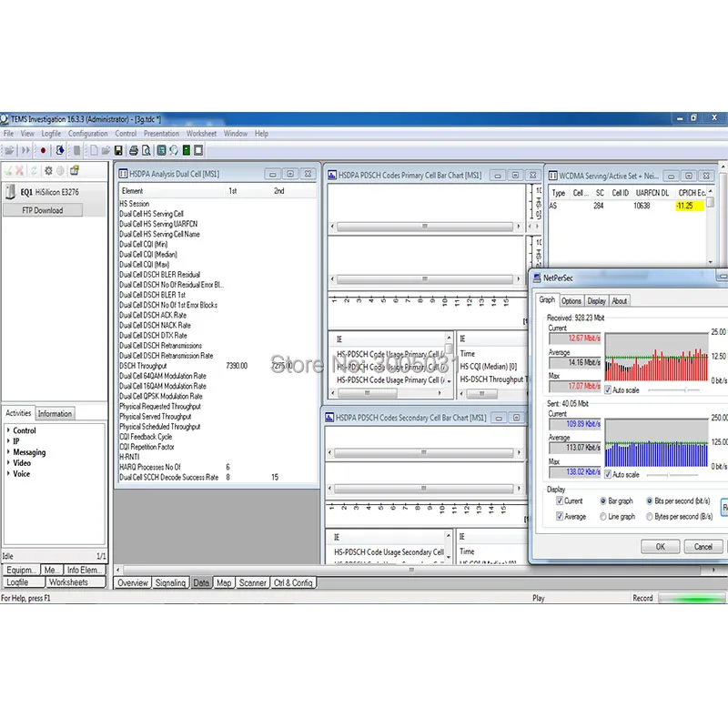Click the NetPerSec title bar icon
728x728 pixels.
[x=537, y=278]
